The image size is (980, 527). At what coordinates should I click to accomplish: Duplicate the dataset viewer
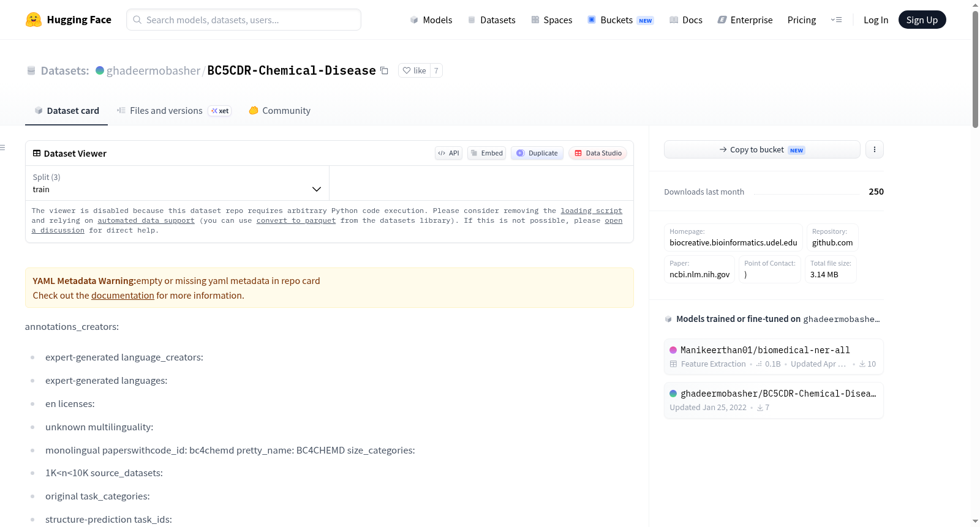[537, 153]
